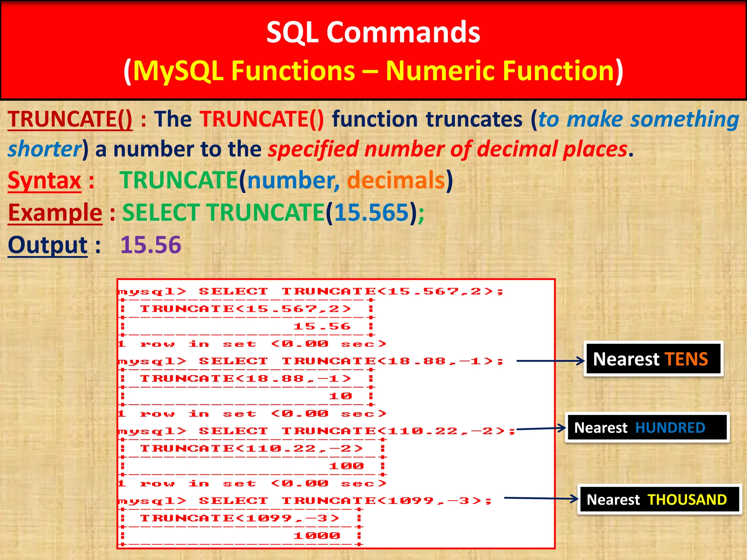Image resolution: width=747 pixels, height=560 pixels.
Task: Click the blue italic 'to make something' phrase
Action: (x=639, y=120)
